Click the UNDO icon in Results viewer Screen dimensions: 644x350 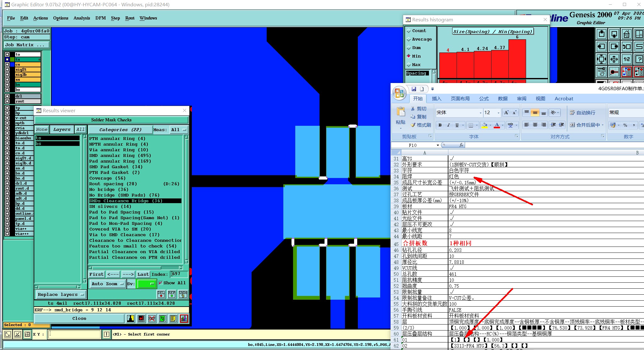click(x=183, y=294)
